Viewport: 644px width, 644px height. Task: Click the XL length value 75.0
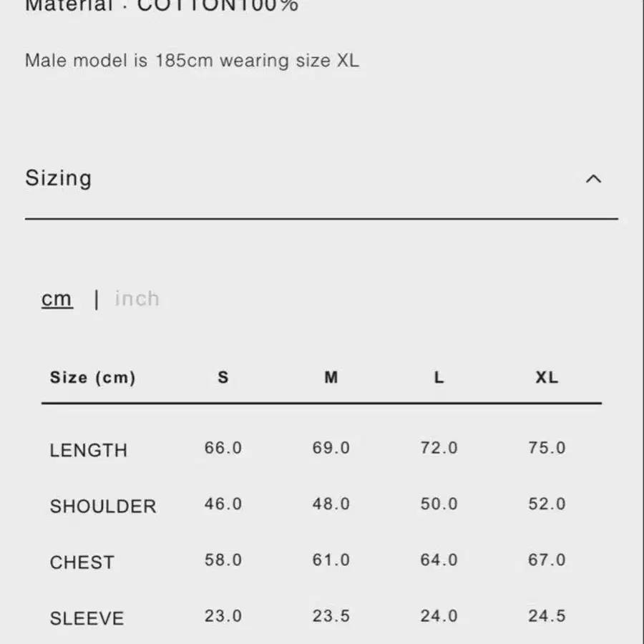click(x=547, y=448)
